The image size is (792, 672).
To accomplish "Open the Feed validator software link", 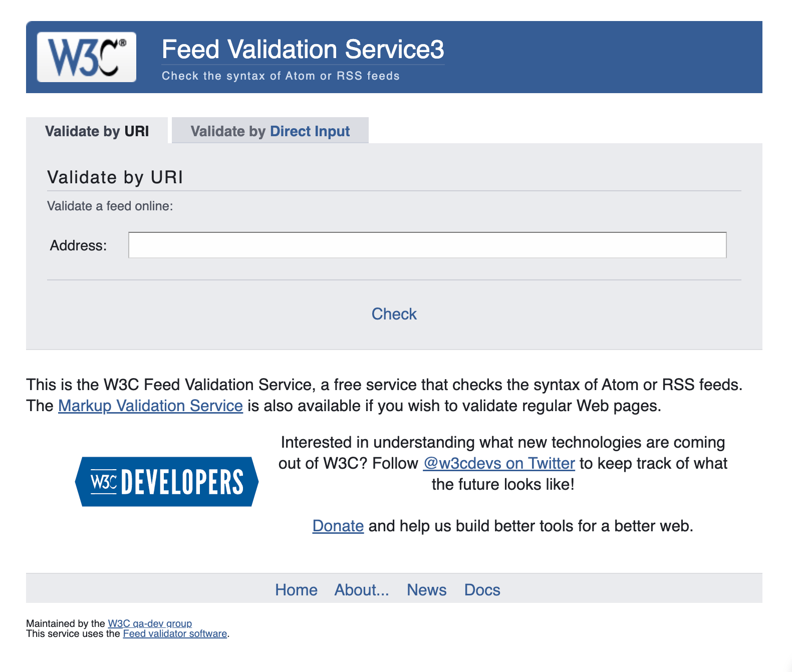I will click(175, 633).
